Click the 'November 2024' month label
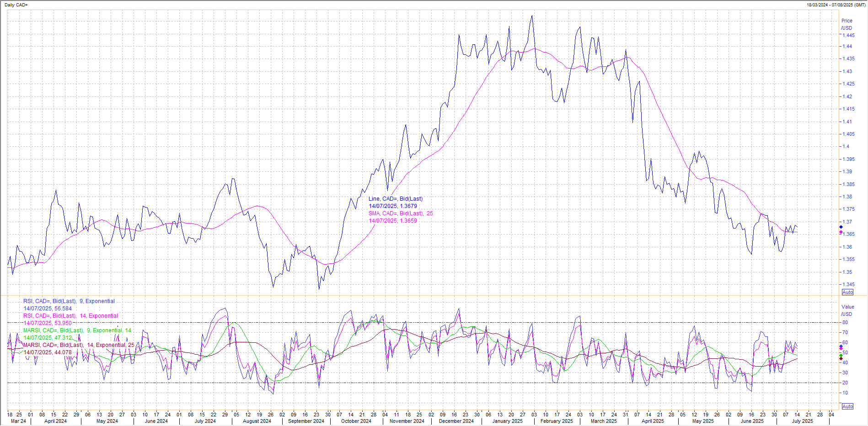 [407, 421]
